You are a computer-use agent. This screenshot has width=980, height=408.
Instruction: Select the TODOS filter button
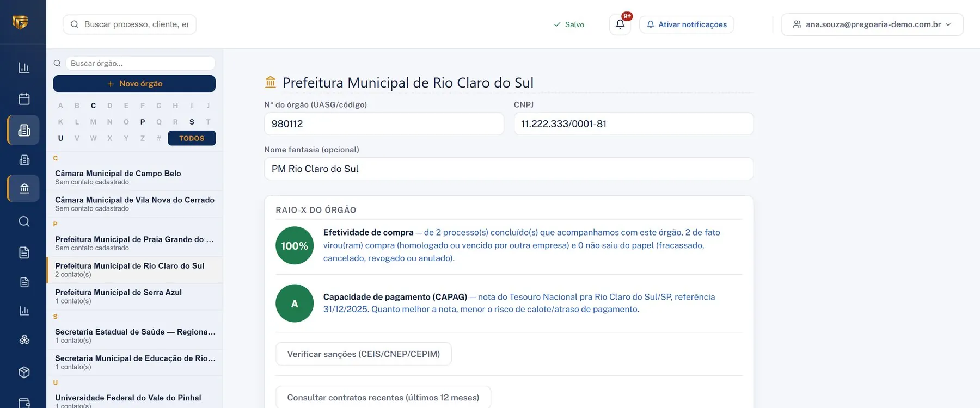(192, 138)
